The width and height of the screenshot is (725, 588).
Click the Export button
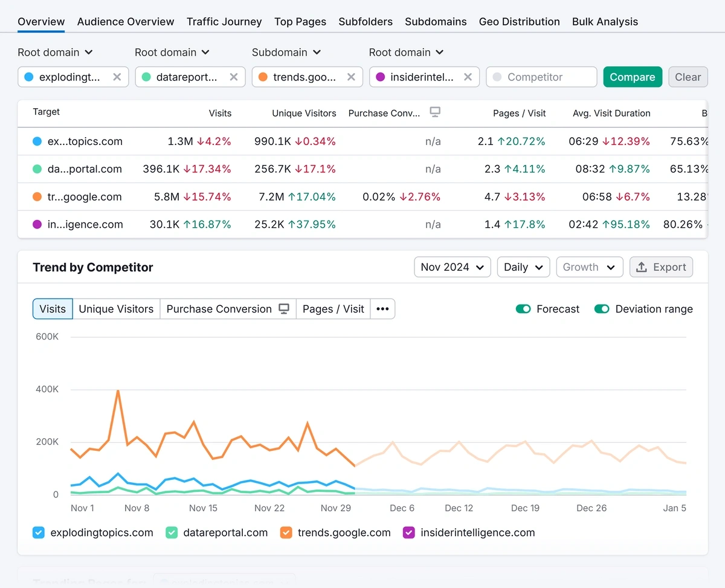[661, 267]
